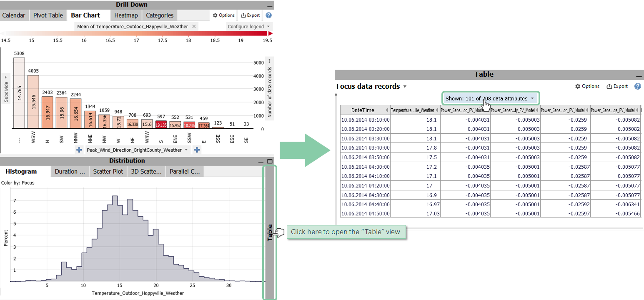The width and height of the screenshot is (644, 300).
Task: Click the temperature color gradient legend bar
Action: point(136,33)
